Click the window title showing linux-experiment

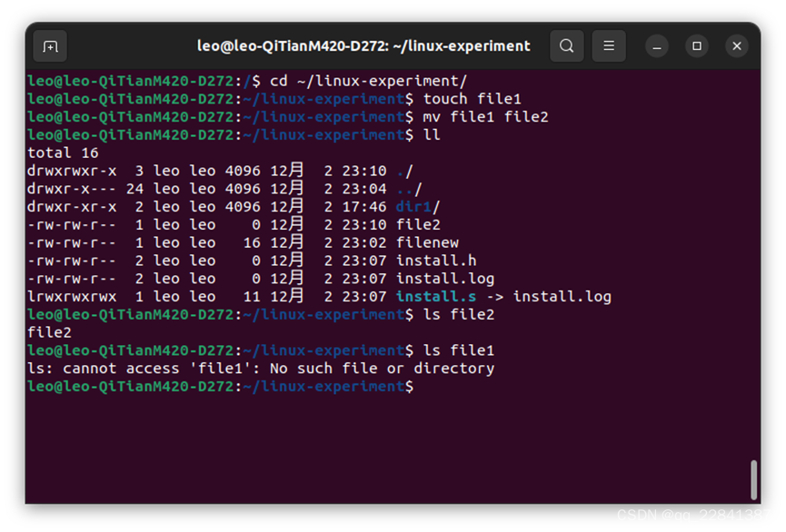(363, 45)
